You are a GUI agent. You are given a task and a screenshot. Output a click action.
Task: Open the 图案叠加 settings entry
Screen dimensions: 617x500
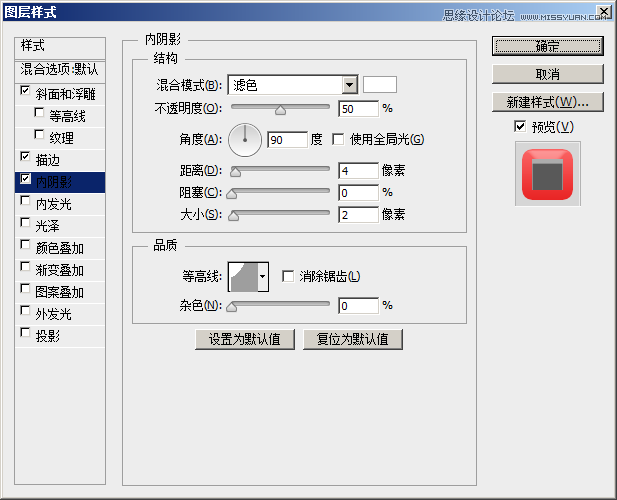(59, 292)
